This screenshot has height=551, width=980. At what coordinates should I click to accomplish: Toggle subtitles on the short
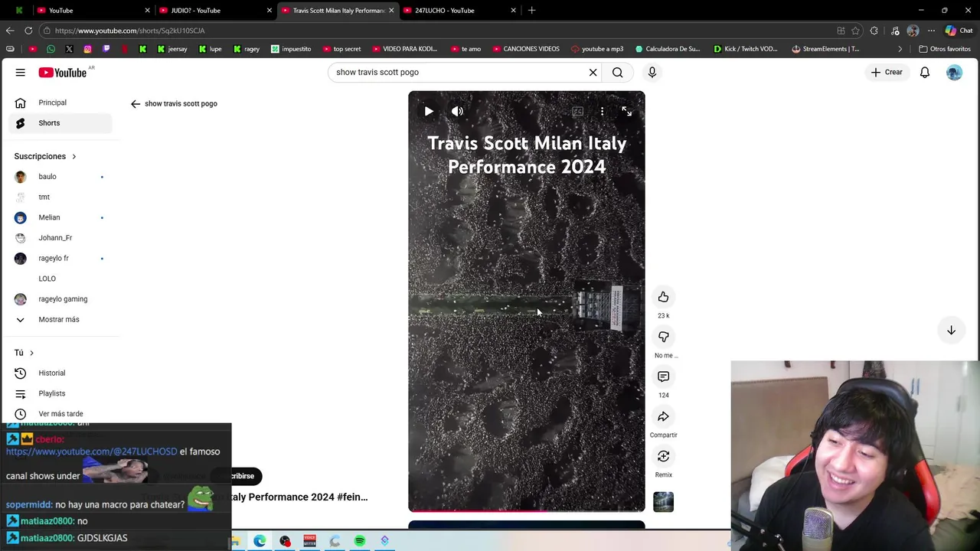pos(578,112)
